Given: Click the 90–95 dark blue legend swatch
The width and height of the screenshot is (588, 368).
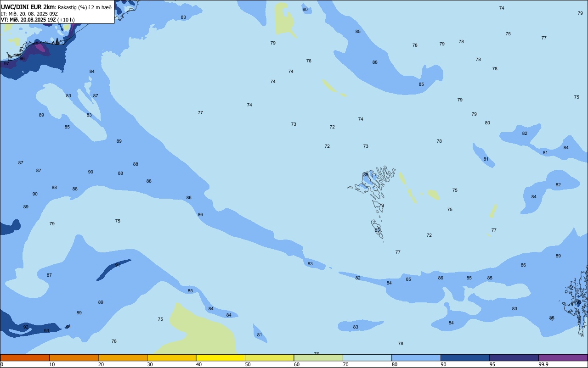Looking at the screenshot, I should 465,357.
